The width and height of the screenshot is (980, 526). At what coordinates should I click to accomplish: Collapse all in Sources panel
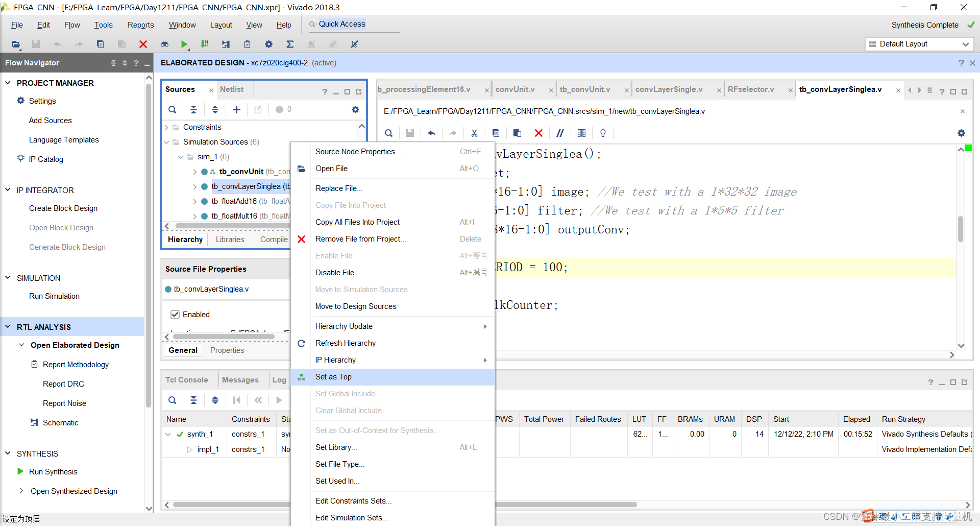click(x=193, y=109)
